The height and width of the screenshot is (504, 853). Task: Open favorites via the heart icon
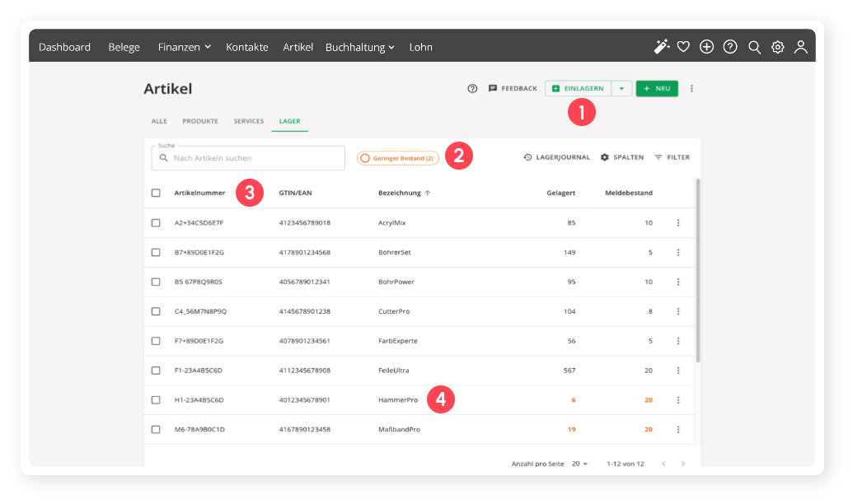click(683, 47)
